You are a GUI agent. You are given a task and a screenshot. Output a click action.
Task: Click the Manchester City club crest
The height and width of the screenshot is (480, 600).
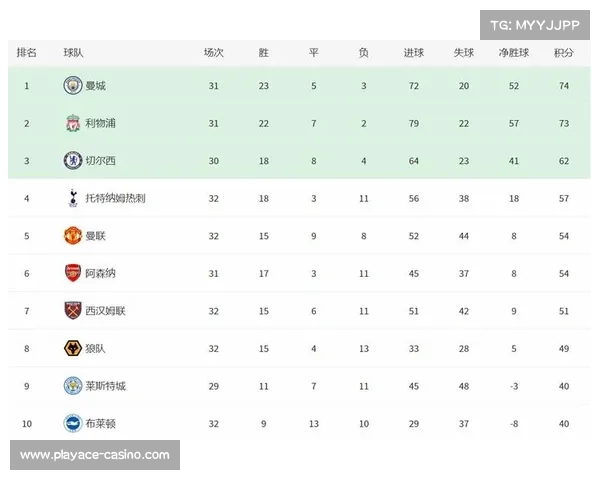(73, 85)
